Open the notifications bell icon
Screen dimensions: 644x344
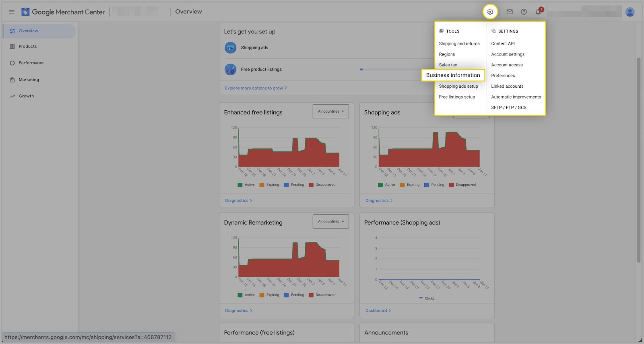click(x=538, y=12)
